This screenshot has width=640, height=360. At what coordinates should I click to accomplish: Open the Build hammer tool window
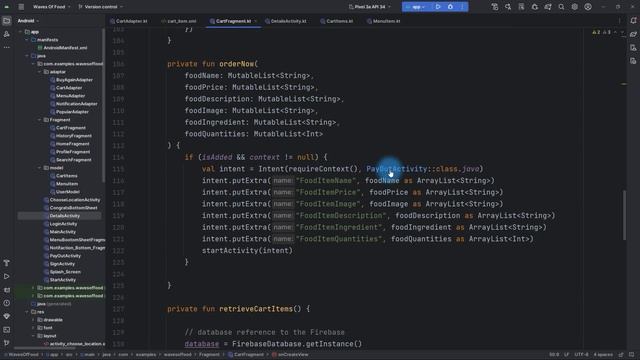[x=7, y=263]
